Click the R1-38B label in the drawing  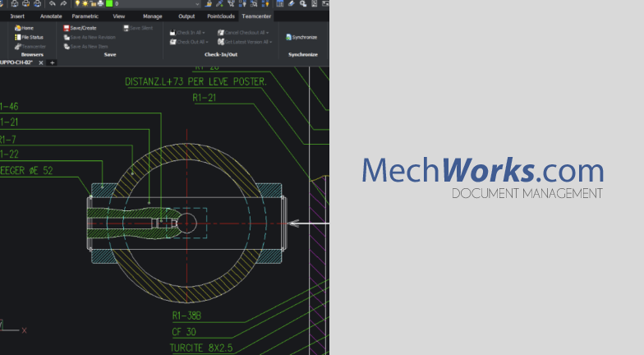pos(186,316)
